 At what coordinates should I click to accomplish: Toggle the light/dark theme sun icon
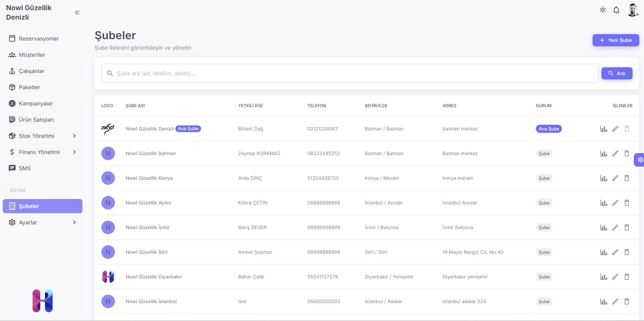coord(602,10)
